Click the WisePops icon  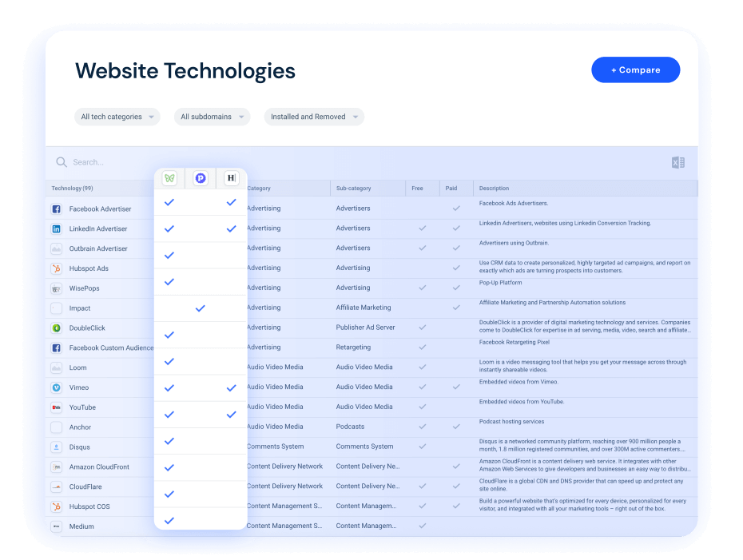57,288
